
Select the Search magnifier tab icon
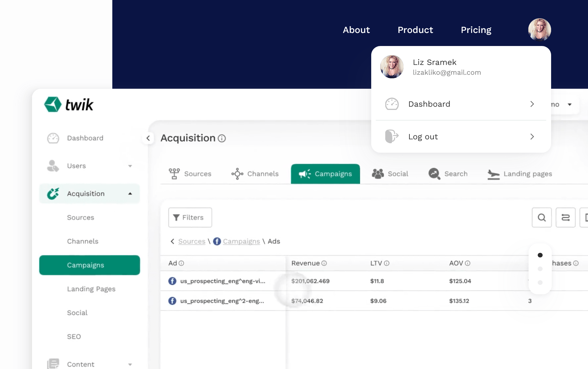[x=433, y=174]
